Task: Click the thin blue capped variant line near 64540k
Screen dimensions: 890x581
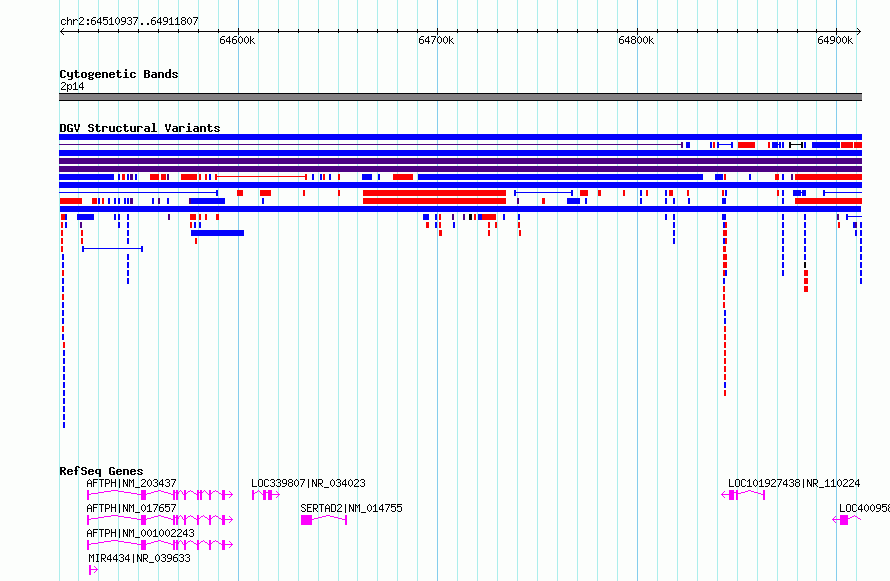Action: [x=112, y=249]
